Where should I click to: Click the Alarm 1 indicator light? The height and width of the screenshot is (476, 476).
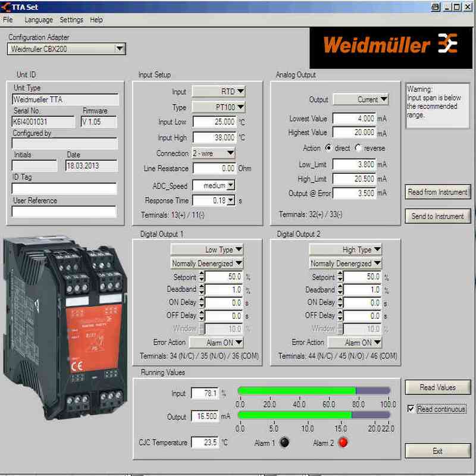click(284, 443)
